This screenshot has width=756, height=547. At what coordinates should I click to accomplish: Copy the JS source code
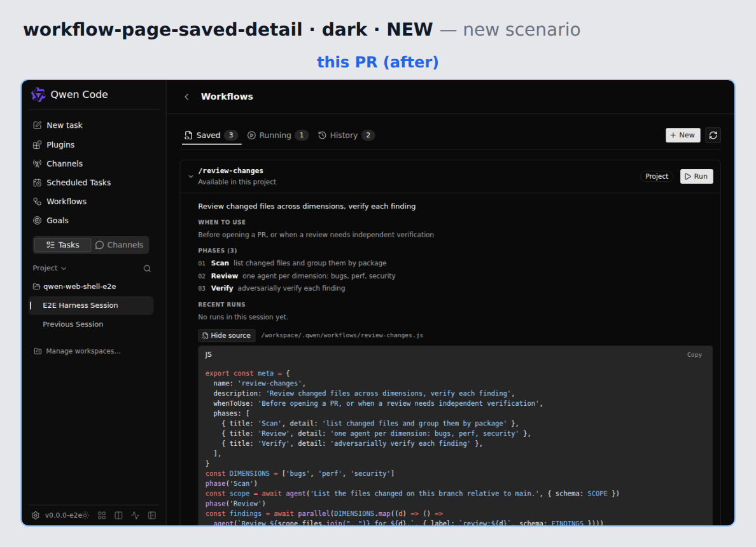pos(694,355)
